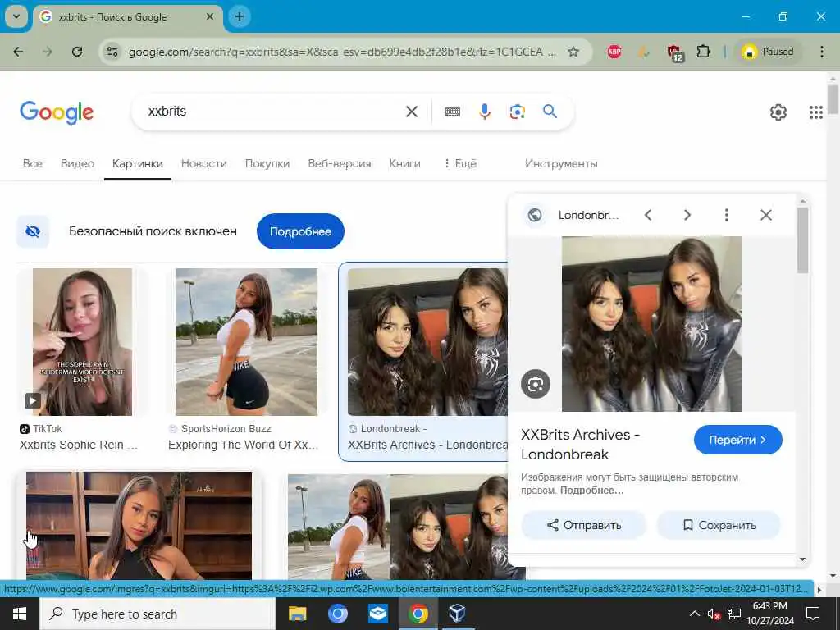The height and width of the screenshot is (630, 840).
Task: Open preview panel three-dot options
Action: [x=727, y=215]
